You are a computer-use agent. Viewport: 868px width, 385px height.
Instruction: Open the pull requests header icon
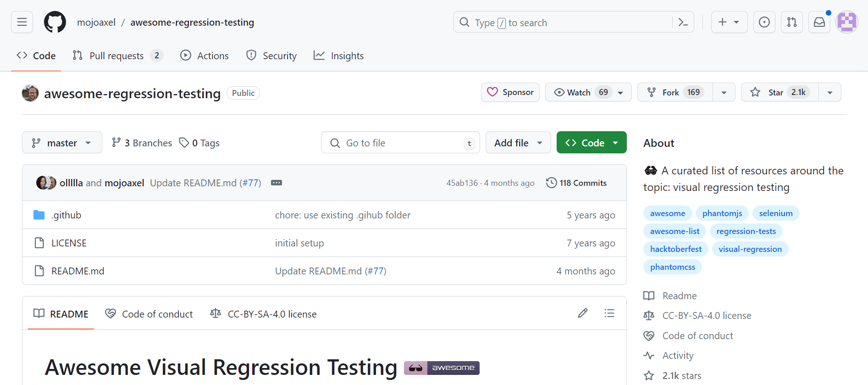(x=791, y=22)
